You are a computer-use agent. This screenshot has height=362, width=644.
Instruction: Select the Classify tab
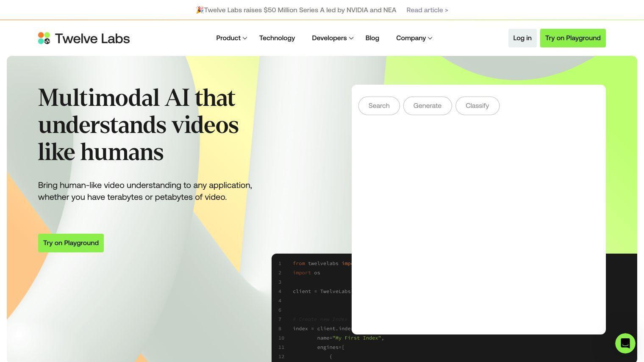click(x=477, y=106)
